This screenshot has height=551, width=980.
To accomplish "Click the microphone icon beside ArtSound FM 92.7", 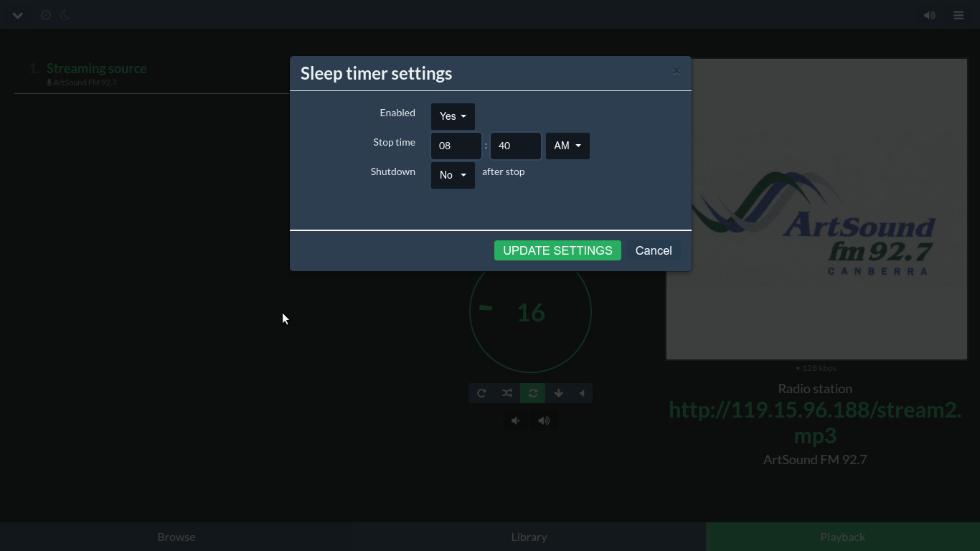I will click(x=50, y=83).
